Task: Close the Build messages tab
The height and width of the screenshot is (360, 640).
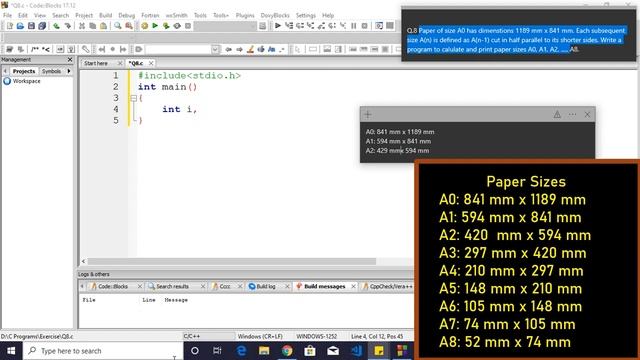Action: [353, 287]
